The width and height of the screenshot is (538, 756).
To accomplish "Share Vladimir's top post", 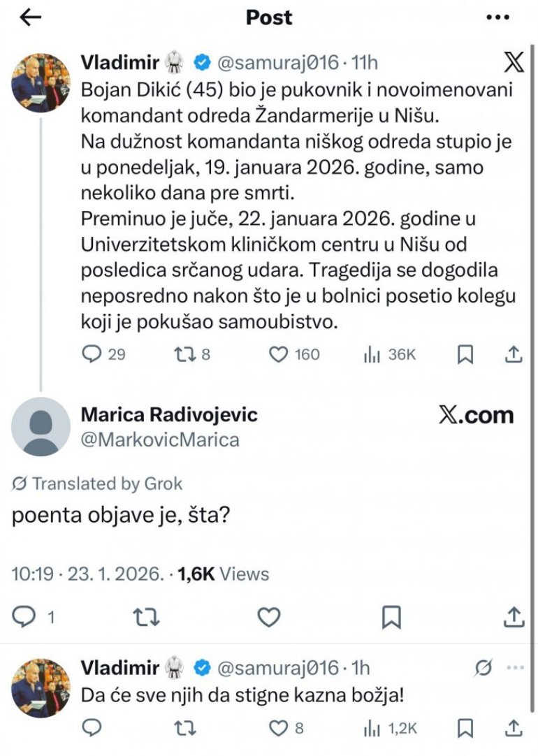I will [514, 355].
